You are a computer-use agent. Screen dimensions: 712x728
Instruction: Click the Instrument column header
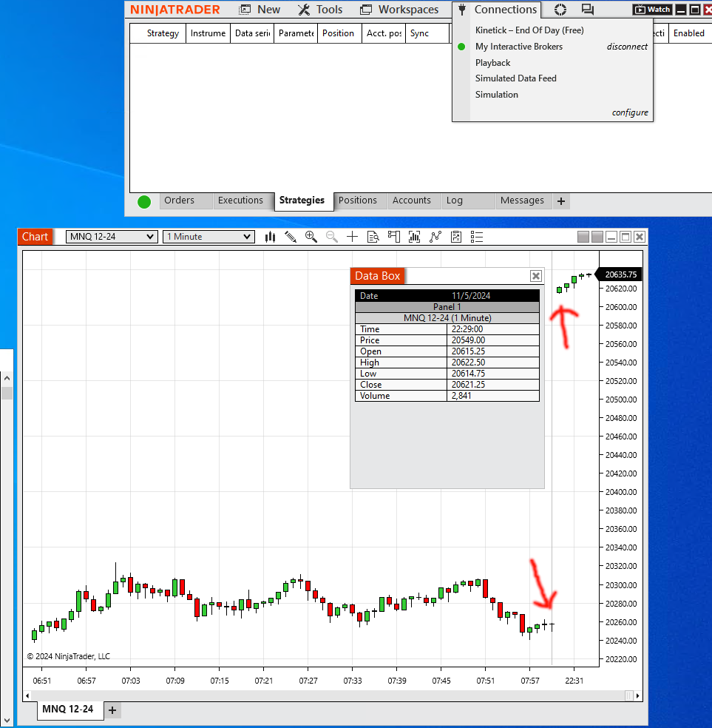(x=208, y=33)
